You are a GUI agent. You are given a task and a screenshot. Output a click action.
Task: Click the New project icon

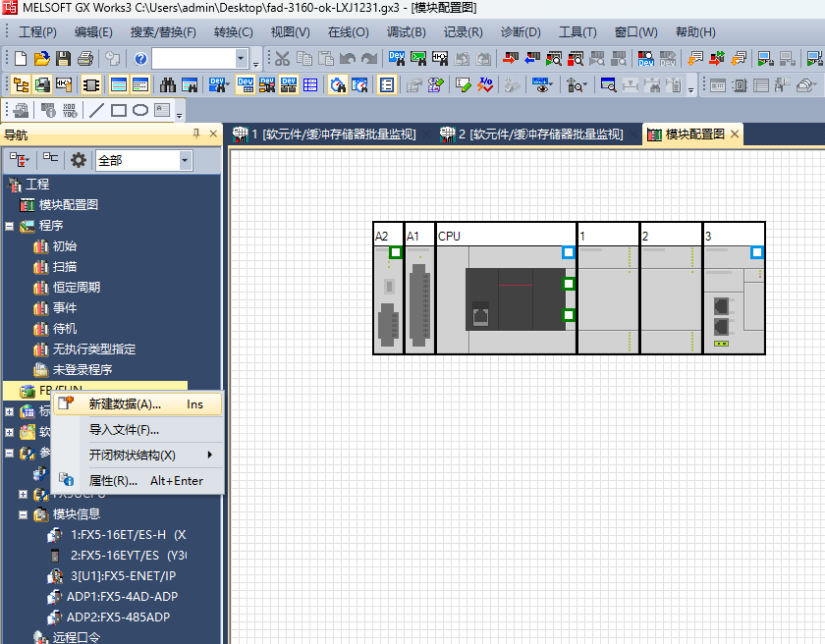(21, 58)
